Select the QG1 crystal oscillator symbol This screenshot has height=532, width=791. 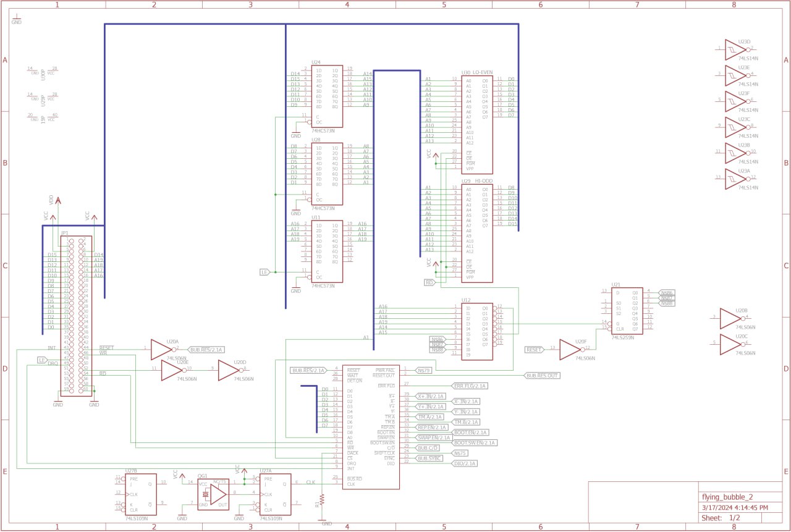tap(213, 494)
